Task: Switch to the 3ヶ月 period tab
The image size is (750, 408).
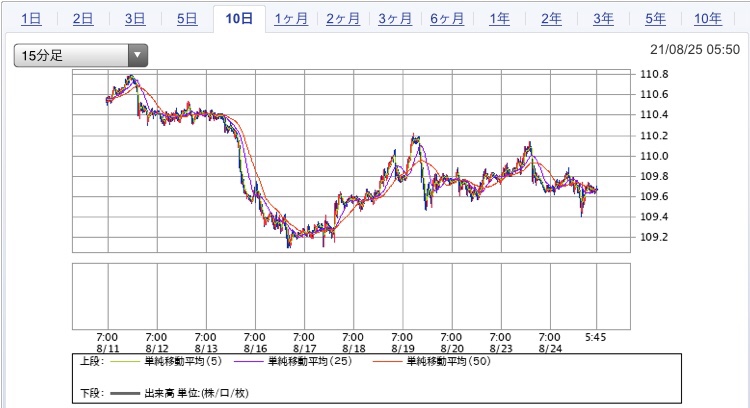Action: pyautogui.click(x=395, y=19)
